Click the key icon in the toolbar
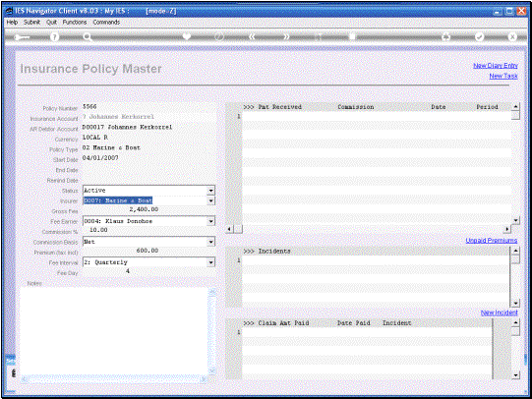 click(x=22, y=37)
